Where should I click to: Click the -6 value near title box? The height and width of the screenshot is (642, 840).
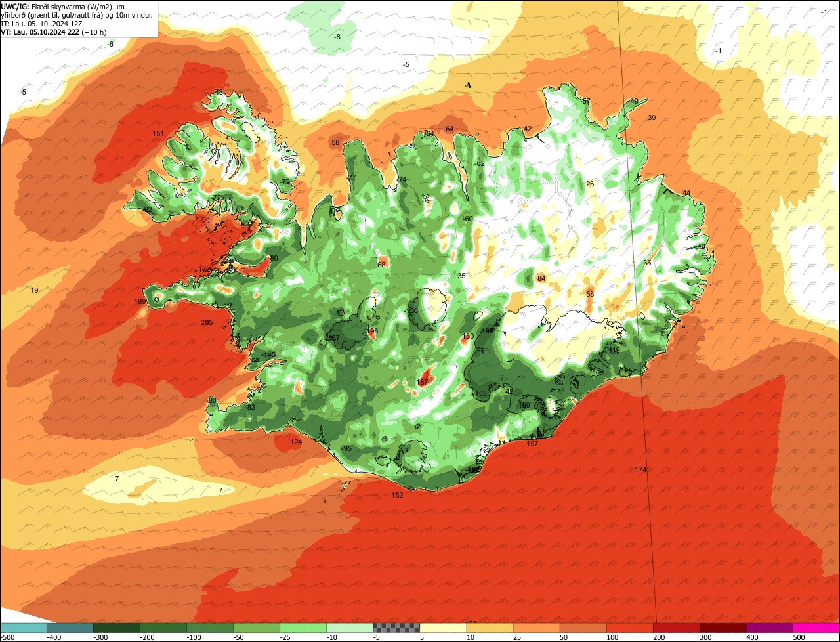pyautogui.click(x=110, y=44)
